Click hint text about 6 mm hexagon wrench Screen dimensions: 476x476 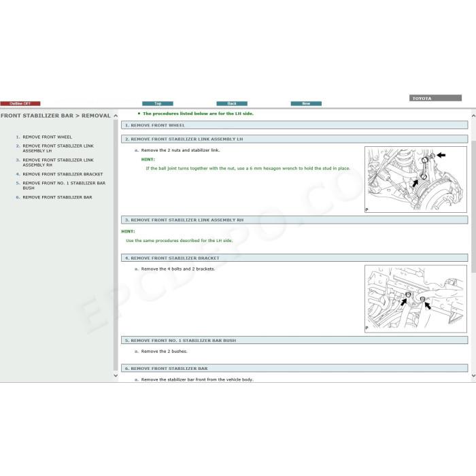coord(248,168)
